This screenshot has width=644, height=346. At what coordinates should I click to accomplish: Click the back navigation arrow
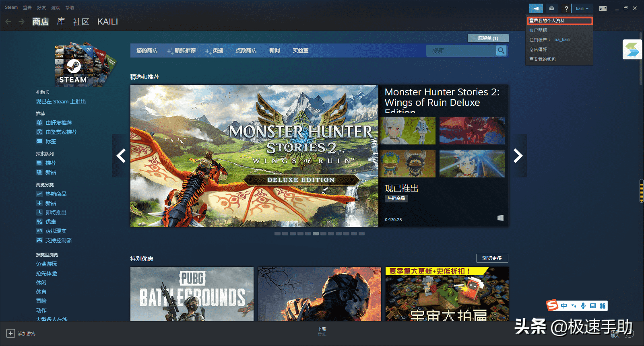click(x=8, y=21)
